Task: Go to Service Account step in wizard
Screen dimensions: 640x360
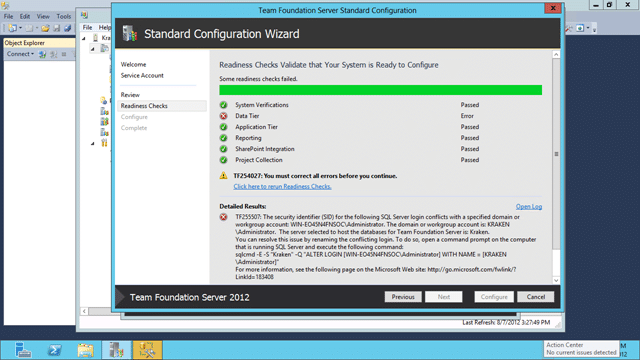Action: [142, 76]
